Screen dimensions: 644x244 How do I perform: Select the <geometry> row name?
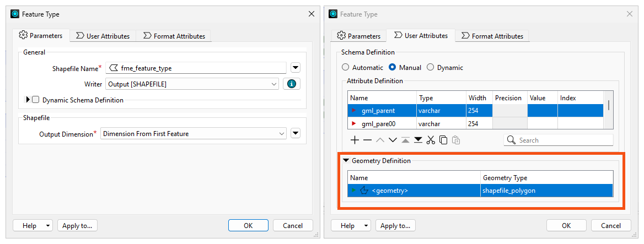pyautogui.click(x=390, y=190)
